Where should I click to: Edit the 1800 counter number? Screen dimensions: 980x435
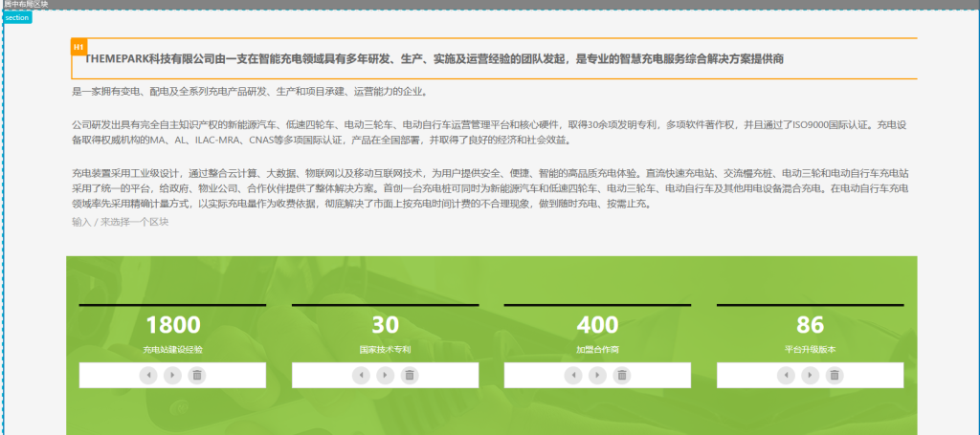click(x=173, y=325)
